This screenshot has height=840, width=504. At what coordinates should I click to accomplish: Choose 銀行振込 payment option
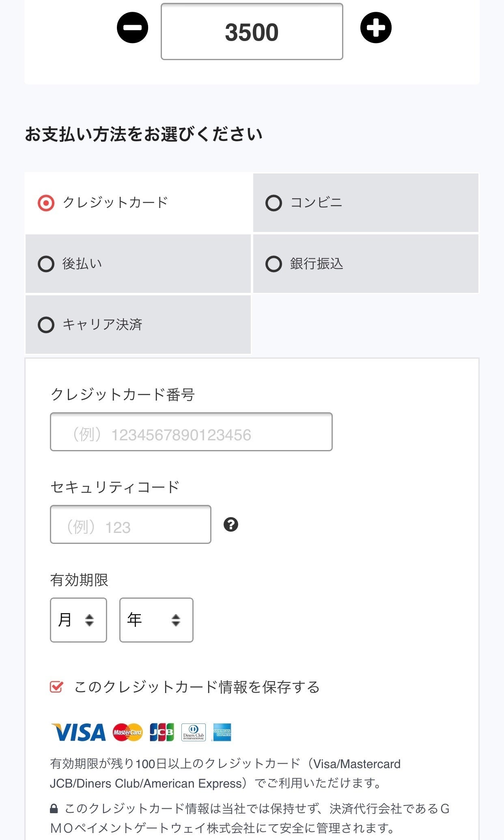(274, 264)
